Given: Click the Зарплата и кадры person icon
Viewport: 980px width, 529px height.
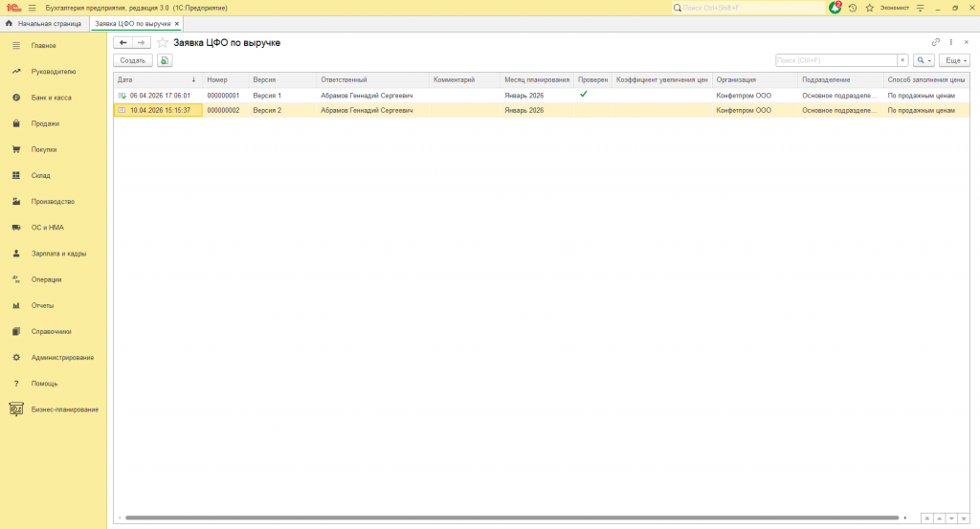Looking at the screenshot, I should tap(16, 253).
